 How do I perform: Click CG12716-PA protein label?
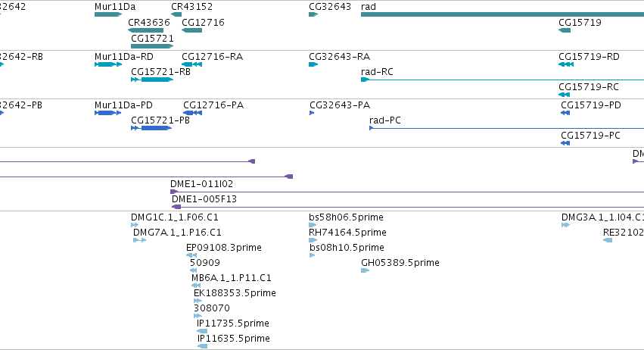213,105
